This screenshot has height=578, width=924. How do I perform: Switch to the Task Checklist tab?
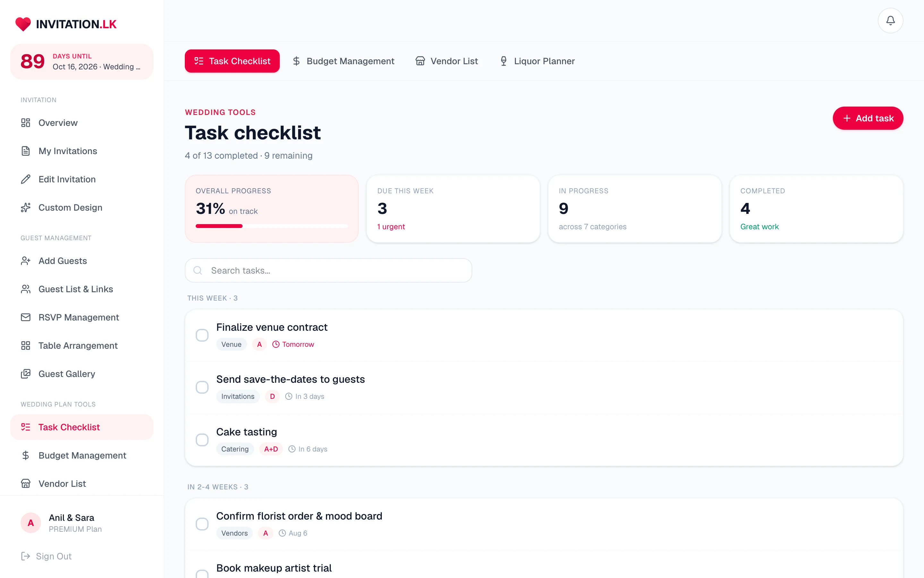coord(232,61)
